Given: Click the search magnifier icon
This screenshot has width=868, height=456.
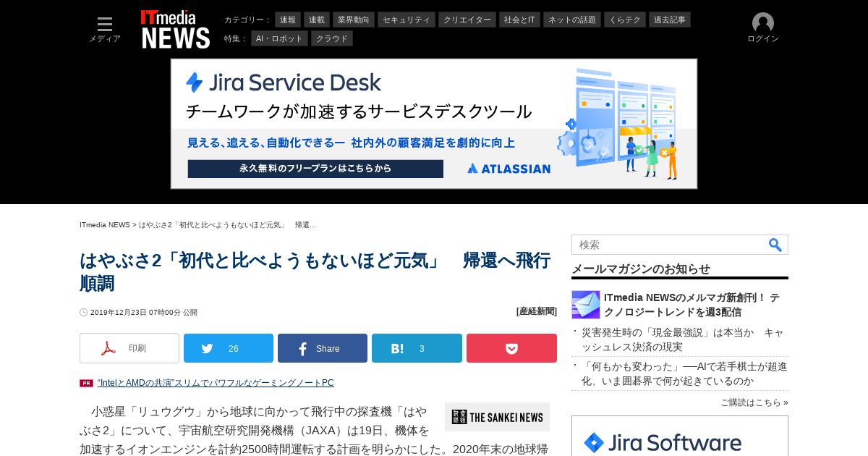Looking at the screenshot, I should pyautogui.click(x=775, y=245).
